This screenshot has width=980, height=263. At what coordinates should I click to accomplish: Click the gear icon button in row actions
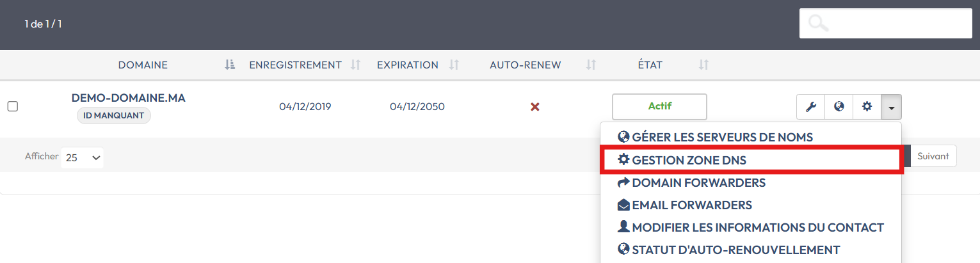tap(867, 107)
